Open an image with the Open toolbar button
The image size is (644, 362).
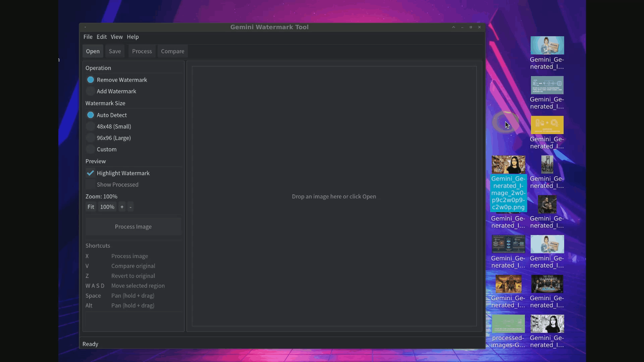coord(93,51)
